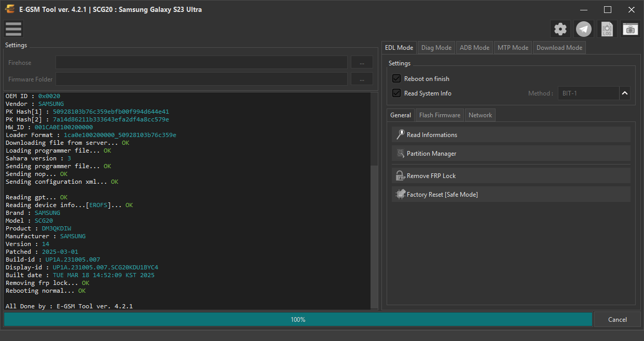The image size is (644, 341).
Task: Select the Download Mode tab
Action: pos(559,48)
